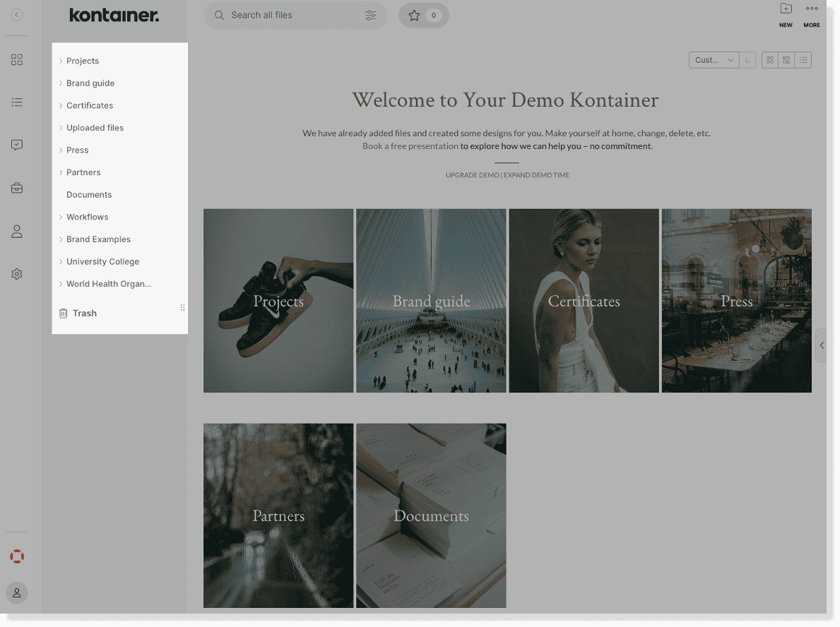Viewport: 840px width, 627px height.
Task: Click the red help ring icon at bottom
Action: (17, 556)
